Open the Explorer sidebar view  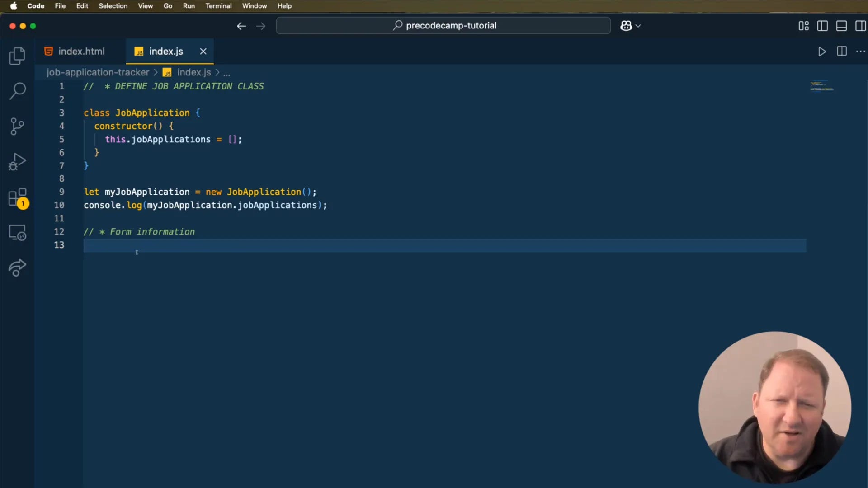pos(17,56)
